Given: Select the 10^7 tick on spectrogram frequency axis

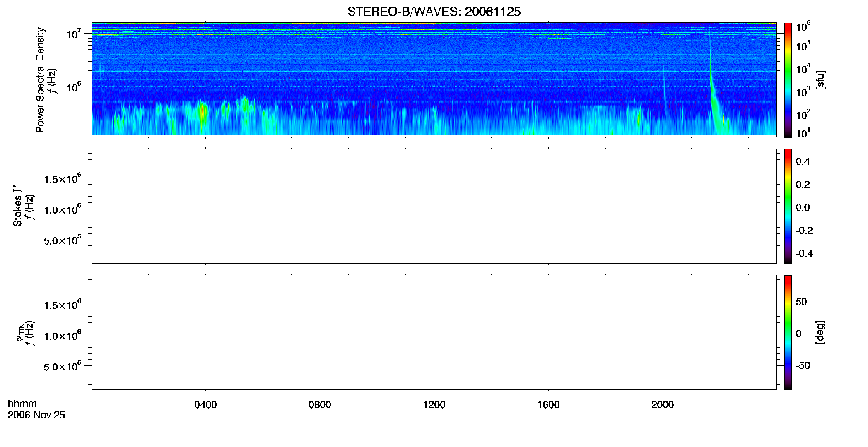Looking at the screenshot, I should (74, 34).
